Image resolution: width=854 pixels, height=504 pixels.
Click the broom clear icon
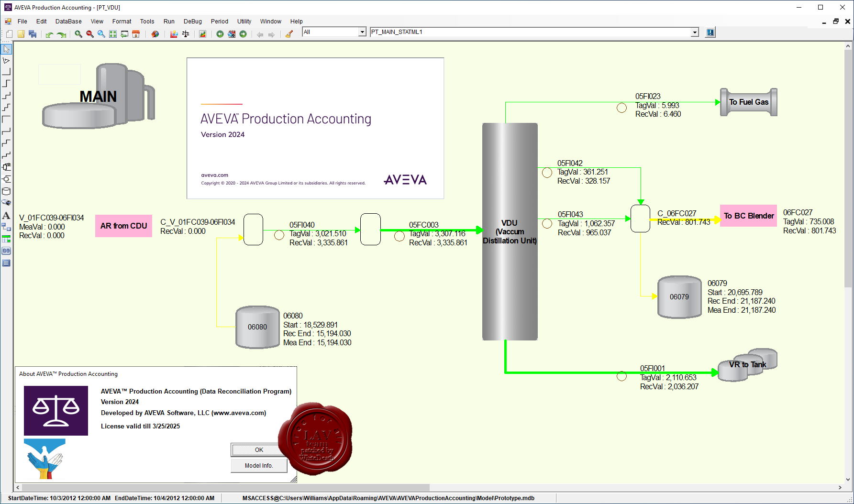(x=289, y=34)
